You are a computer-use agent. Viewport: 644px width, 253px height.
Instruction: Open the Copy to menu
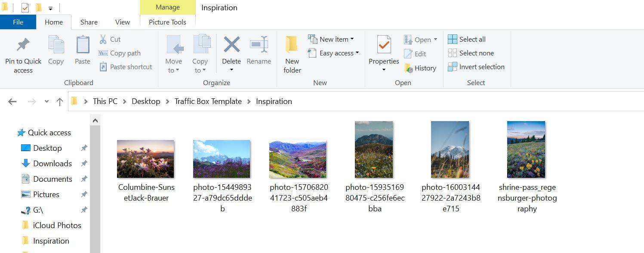coord(200,55)
